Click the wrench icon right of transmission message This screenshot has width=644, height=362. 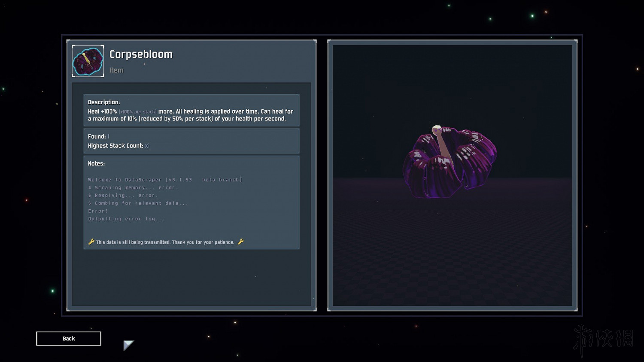pyautogui.click(x=241, y=242)
